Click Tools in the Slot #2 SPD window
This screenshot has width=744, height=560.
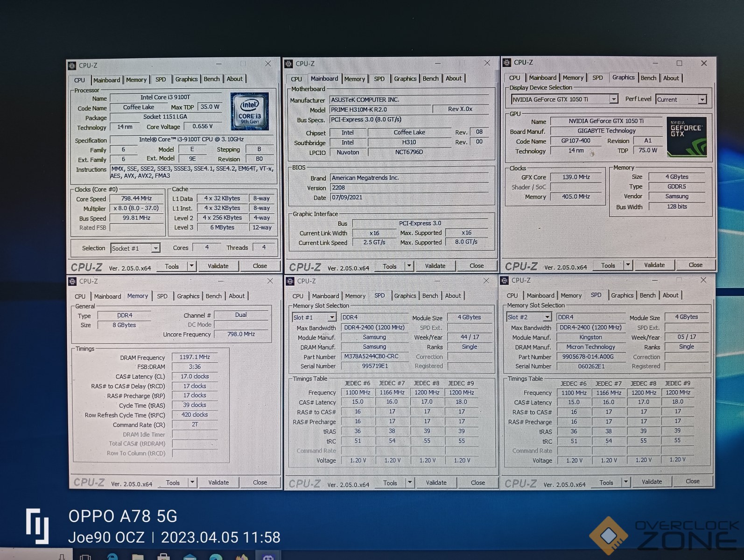coord(606,483)
